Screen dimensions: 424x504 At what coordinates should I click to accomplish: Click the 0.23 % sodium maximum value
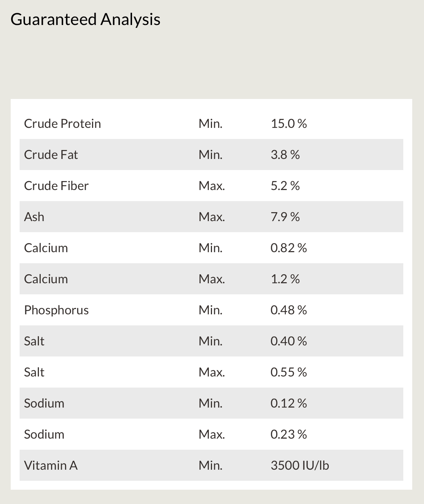(289, 434)
